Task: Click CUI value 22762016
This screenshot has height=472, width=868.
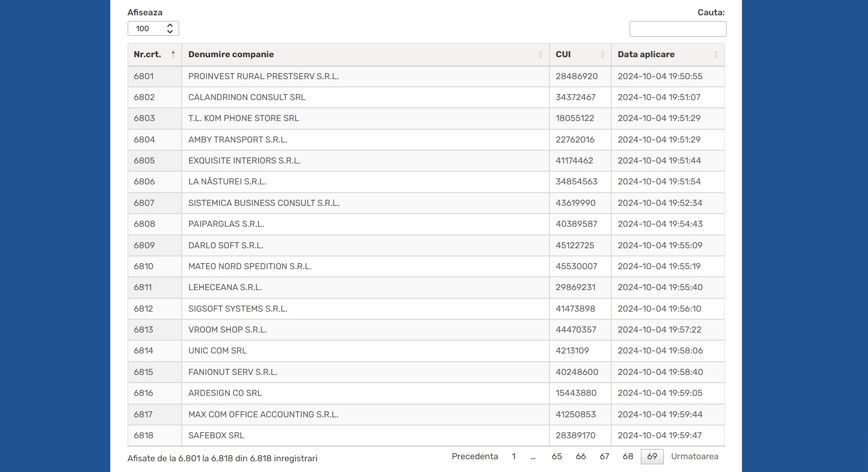Action: (x=575, y=139)
